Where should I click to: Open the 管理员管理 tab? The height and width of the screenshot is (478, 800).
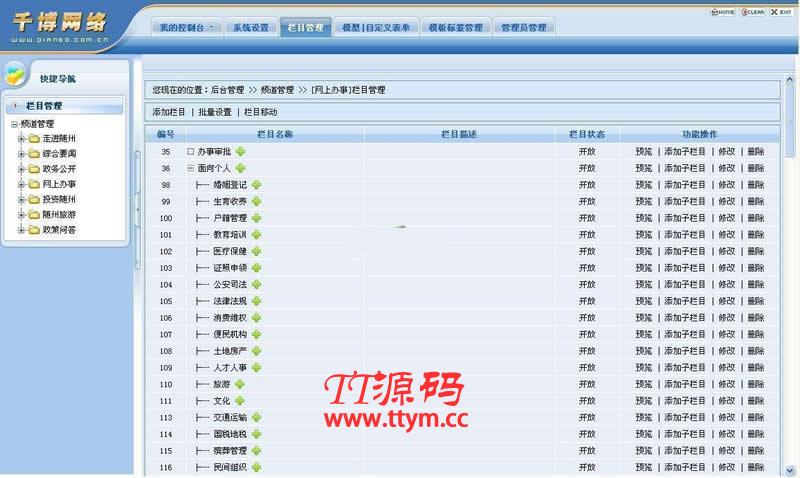point(524,28)
